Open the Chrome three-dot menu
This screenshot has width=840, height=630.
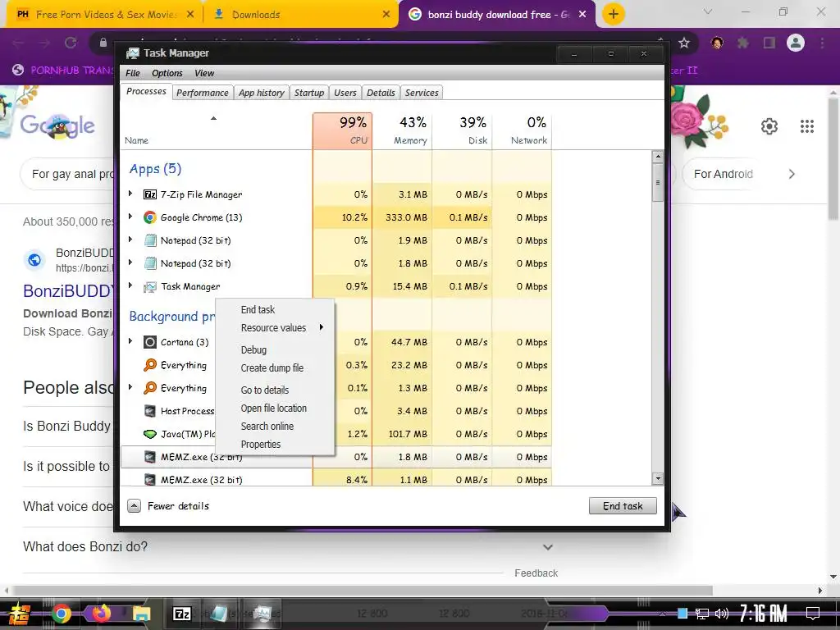coord(822,43)
